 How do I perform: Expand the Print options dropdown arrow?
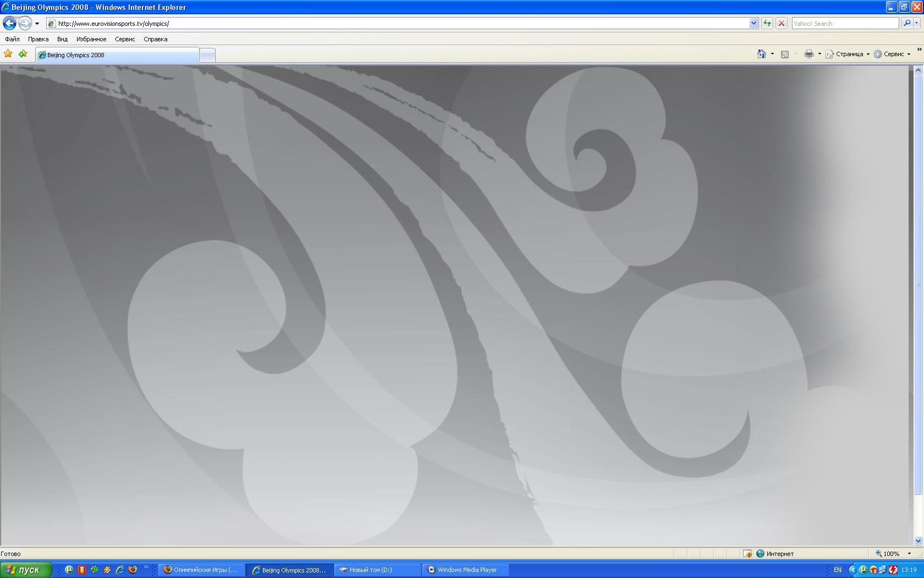[x=820, y=54]
